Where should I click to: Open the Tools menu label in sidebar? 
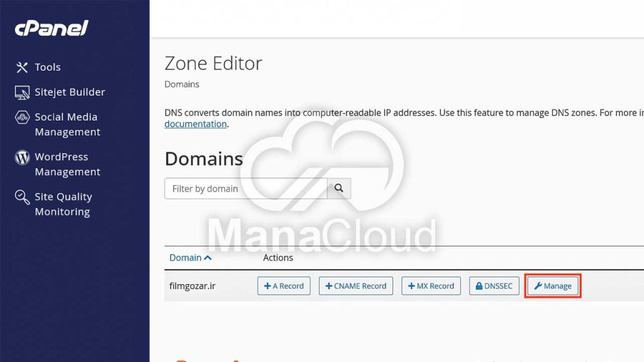[48, 67]
